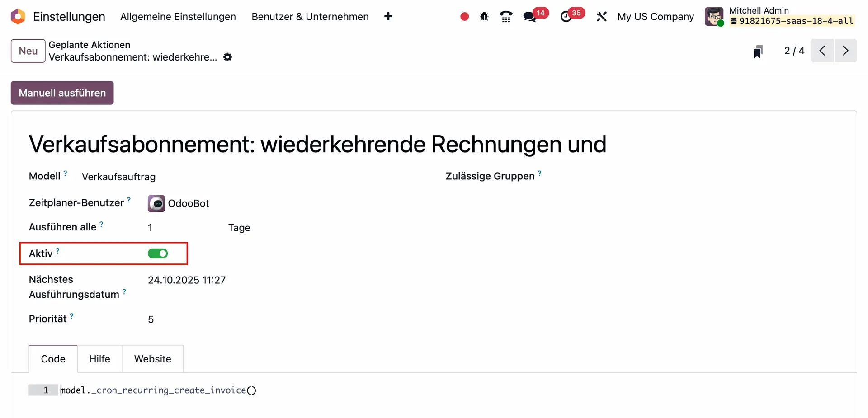Click the Manuell ausführen button
Image resolution: width=868 pixels, height=418 pixels.
[62, 93]
